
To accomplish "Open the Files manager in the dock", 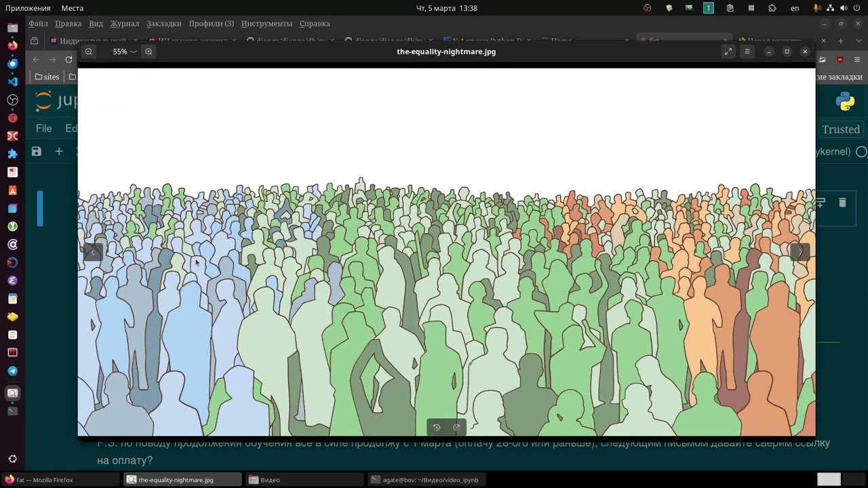I will 12,27.
